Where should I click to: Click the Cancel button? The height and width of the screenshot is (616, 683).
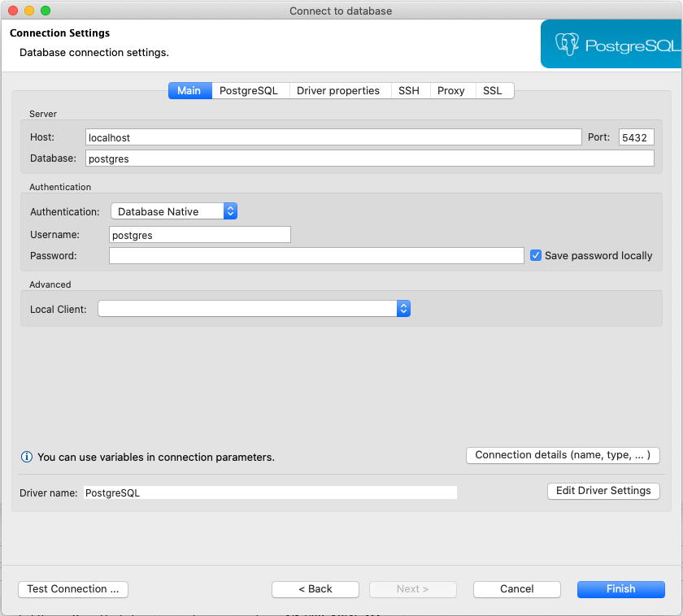click(x=516, y=589)
